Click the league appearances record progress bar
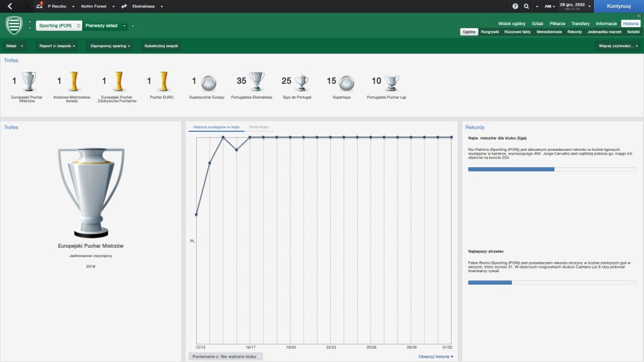This screenshot has height=362, width=644. tap(552, 169)
